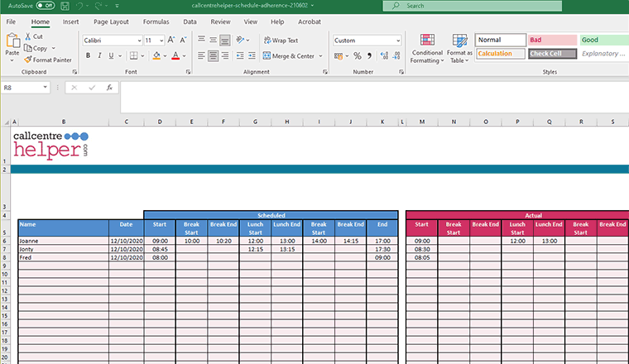This screenshot has height=364, width=629.
Task: Apply the Calculation cell style
Action: 501,53
